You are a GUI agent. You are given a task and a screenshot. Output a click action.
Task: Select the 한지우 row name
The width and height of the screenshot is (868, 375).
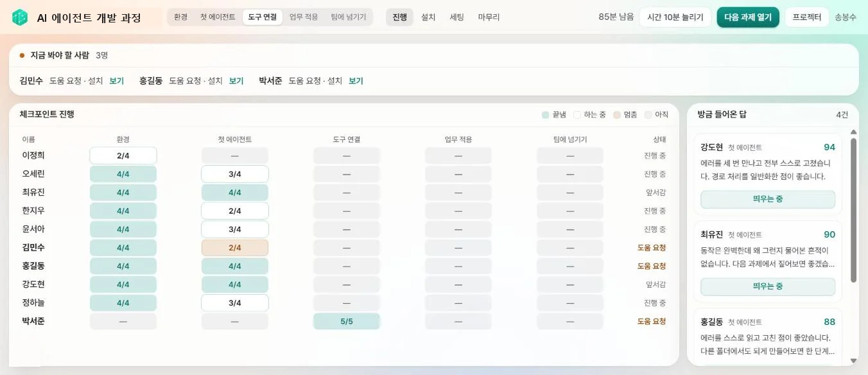click(33, 211)
